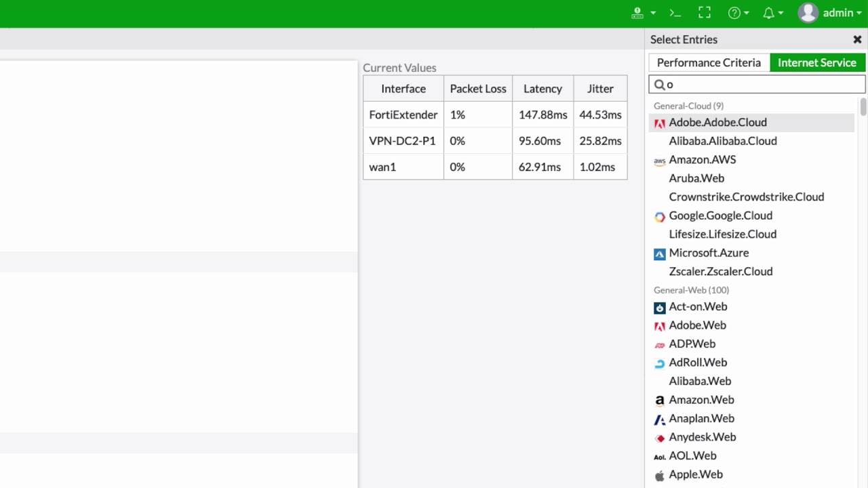Click the General-Cloud (9) group header

pyautogui.click(x=688, y=106)
